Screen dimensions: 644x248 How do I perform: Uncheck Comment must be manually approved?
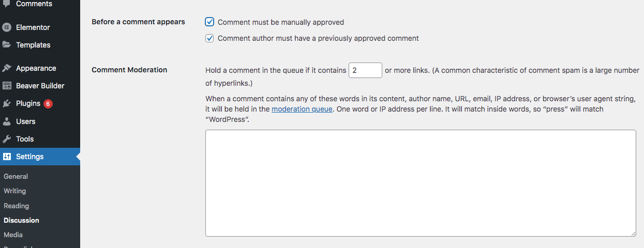[x=209, y=22]
